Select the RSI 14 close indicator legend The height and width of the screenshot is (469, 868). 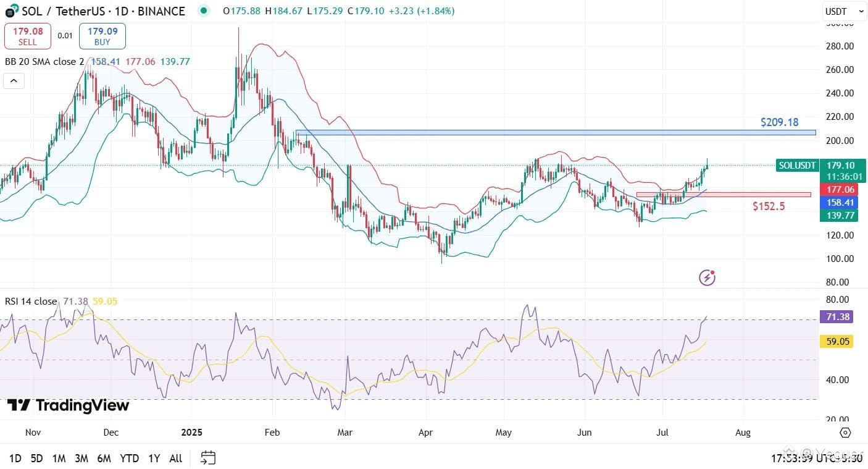[x=31, y=301]
